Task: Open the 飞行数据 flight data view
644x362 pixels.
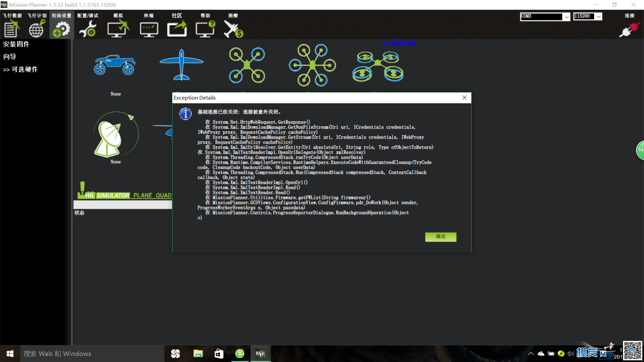Action: [x=12, y=25]
